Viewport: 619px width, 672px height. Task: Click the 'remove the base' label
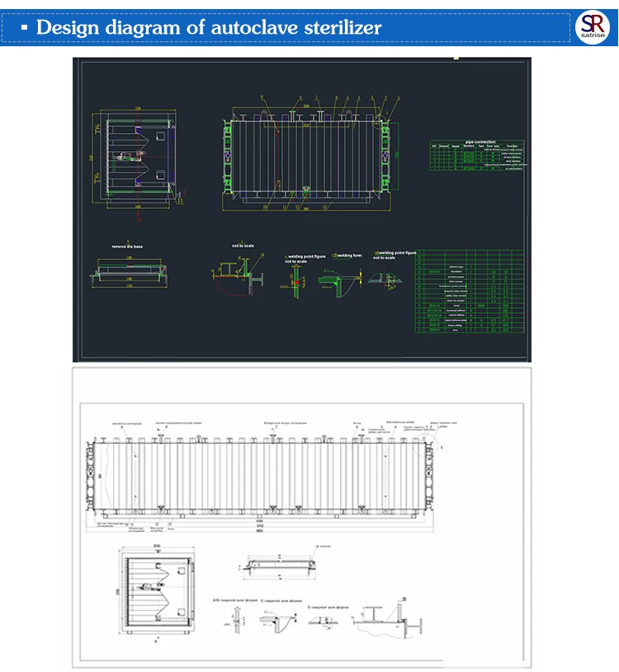pyautogui.click(x=127, y=247)
